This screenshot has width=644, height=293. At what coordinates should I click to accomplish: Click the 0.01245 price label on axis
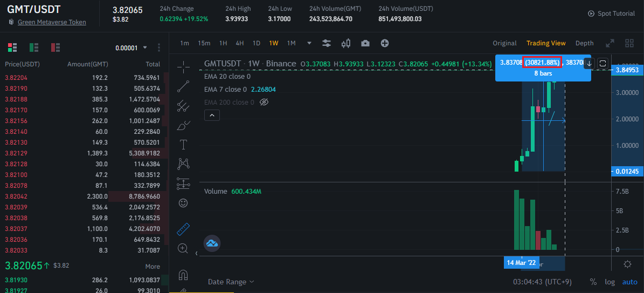click(627, 172)
